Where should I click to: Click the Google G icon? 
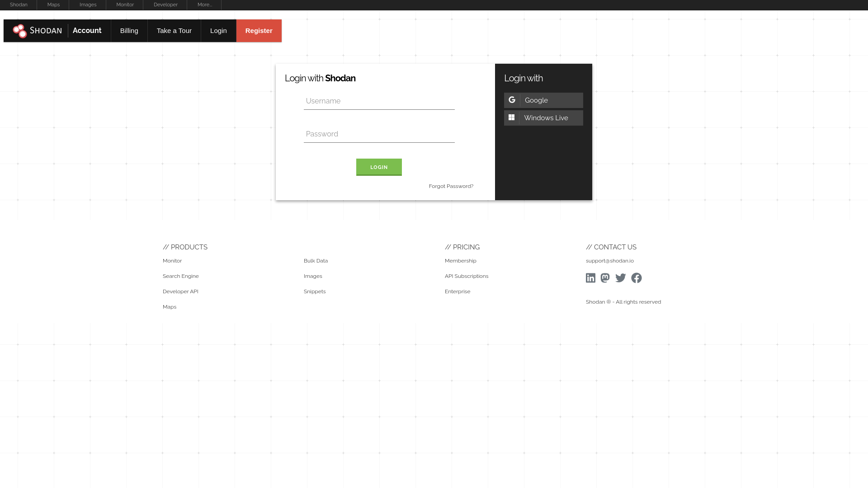click(512, 100)
